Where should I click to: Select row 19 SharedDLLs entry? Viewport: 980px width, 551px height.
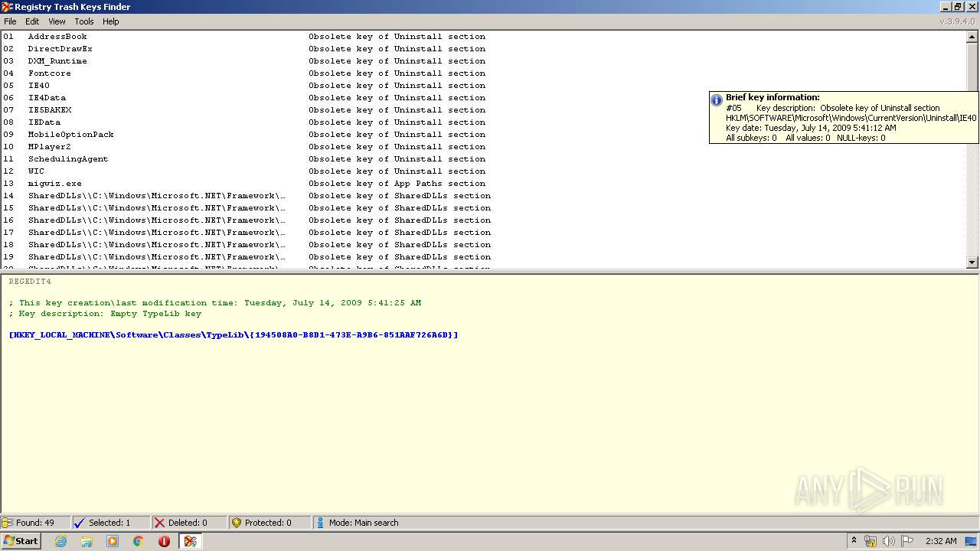click(484, 257)
